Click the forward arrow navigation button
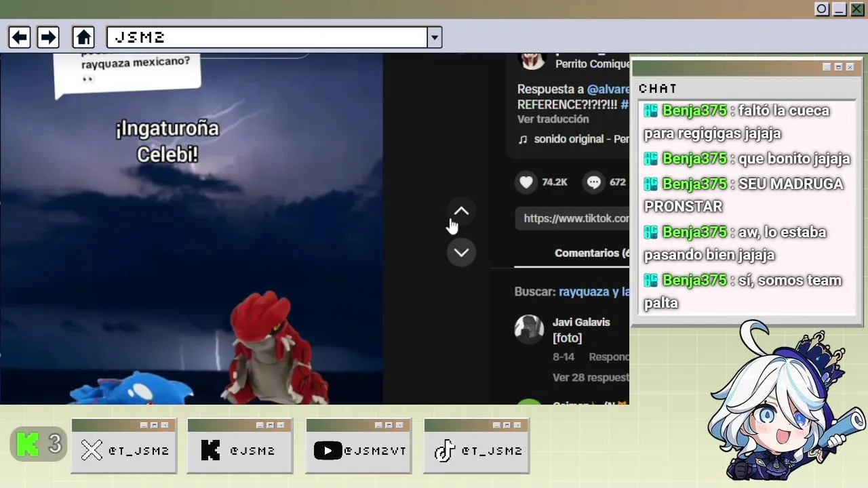 [48, 37]
